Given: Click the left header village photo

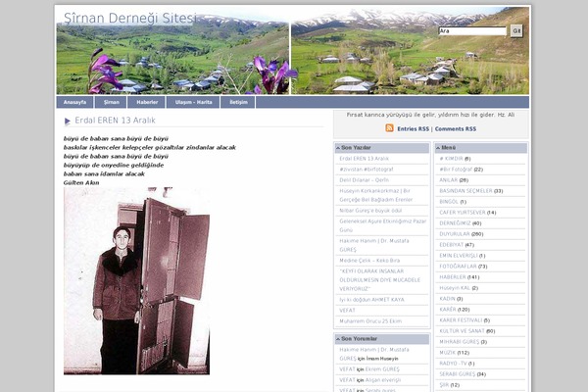Looking at the screenshot, I should click(172, 51).
